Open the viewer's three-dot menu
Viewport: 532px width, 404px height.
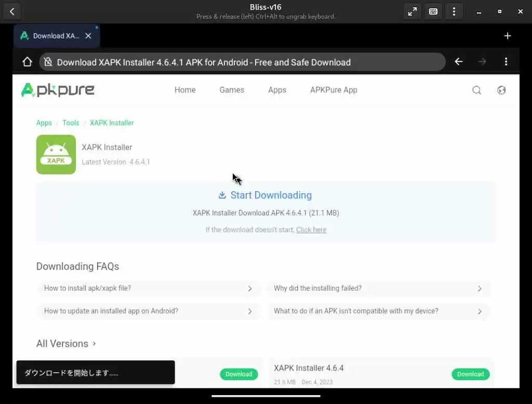click(454, 11)
